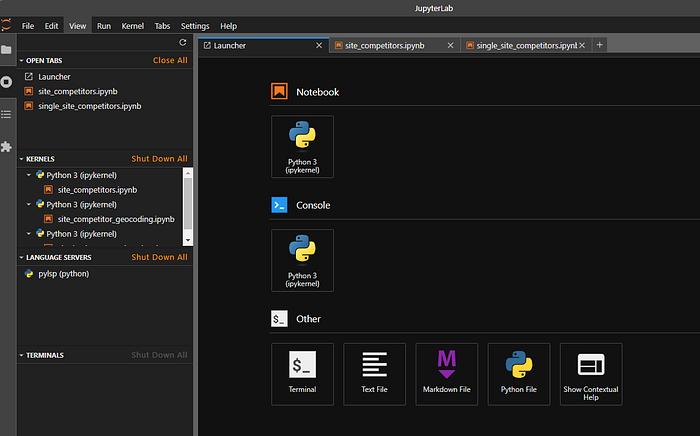Click Shut Down All for Kernels
The image size is (700, 436).
click(x=159, y=159)
